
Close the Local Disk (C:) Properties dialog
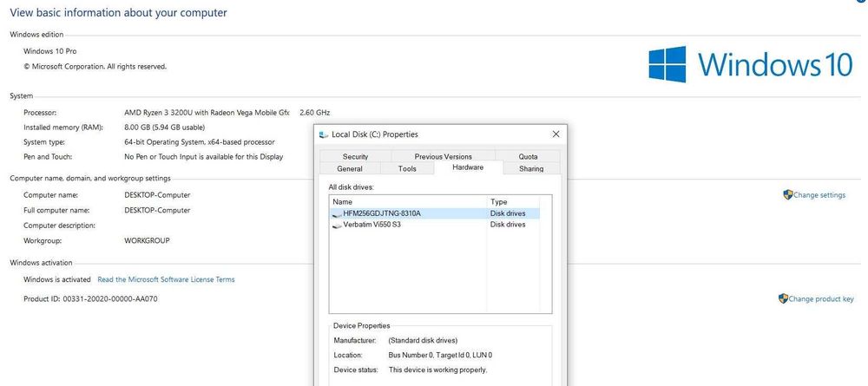pyautogui.click(x=556, y=134)
